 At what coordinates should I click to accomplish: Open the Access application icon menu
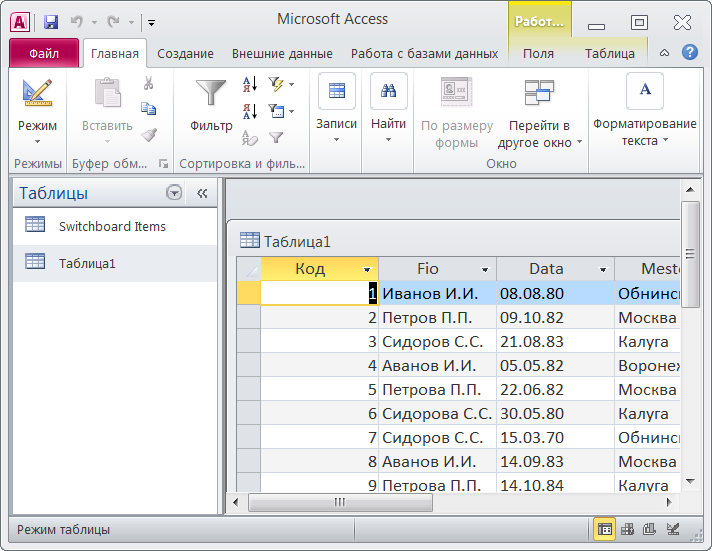tap(20, 22)
